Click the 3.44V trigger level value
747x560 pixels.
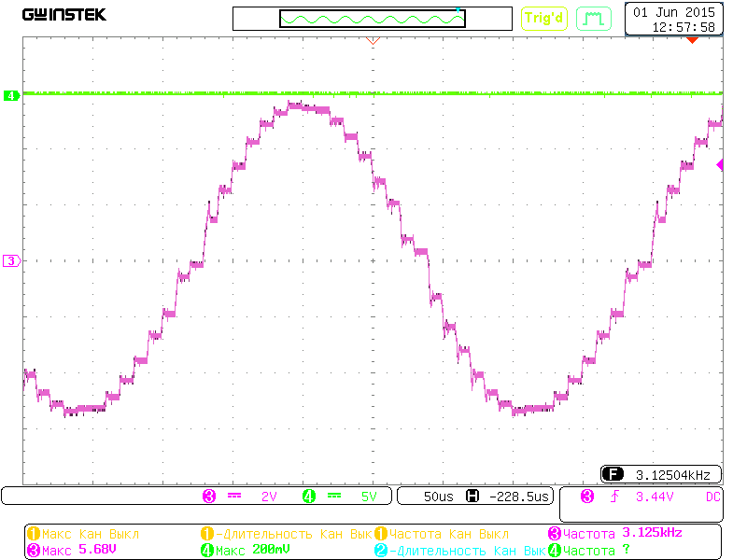pyautogui.click(x=655, y=497)
